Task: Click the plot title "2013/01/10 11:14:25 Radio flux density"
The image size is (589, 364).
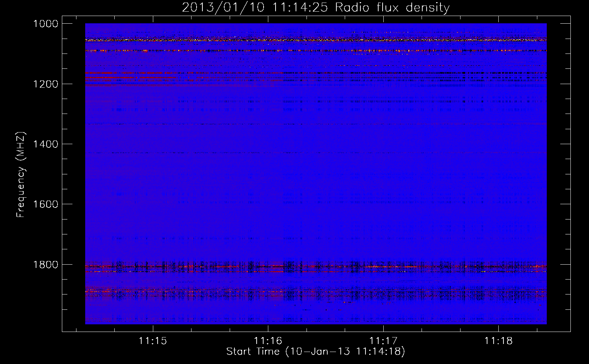Action: pyautogui.click(x=316, y=7)
